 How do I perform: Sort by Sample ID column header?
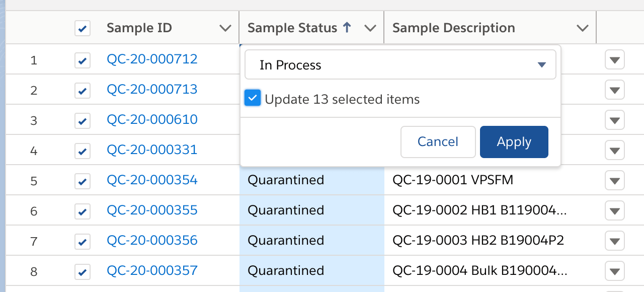(x=139, y=28)
